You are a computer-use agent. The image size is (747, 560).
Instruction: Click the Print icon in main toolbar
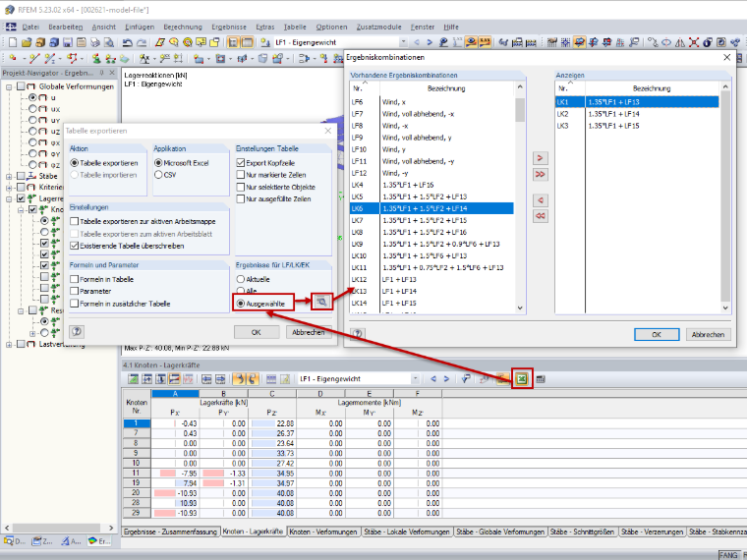coord(95,42)
